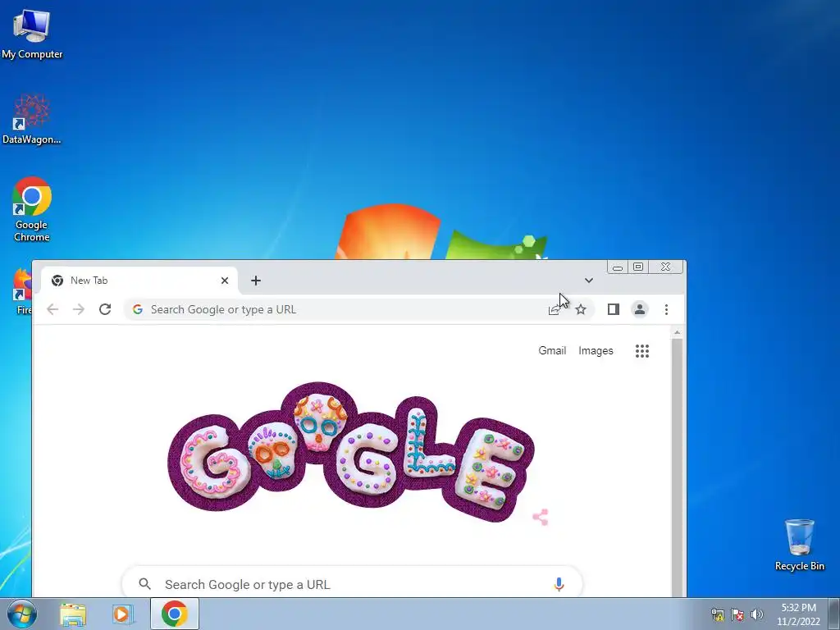Image resolution: width=840 pixels, height=630 pixels.
Task: Open the Windows Start menu
Action: coord(22,614)
